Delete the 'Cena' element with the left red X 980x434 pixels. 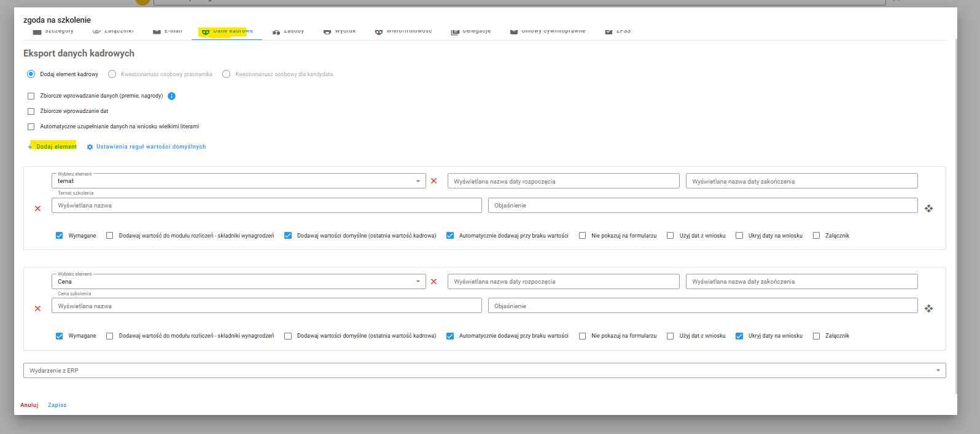[x=37, y=309]
